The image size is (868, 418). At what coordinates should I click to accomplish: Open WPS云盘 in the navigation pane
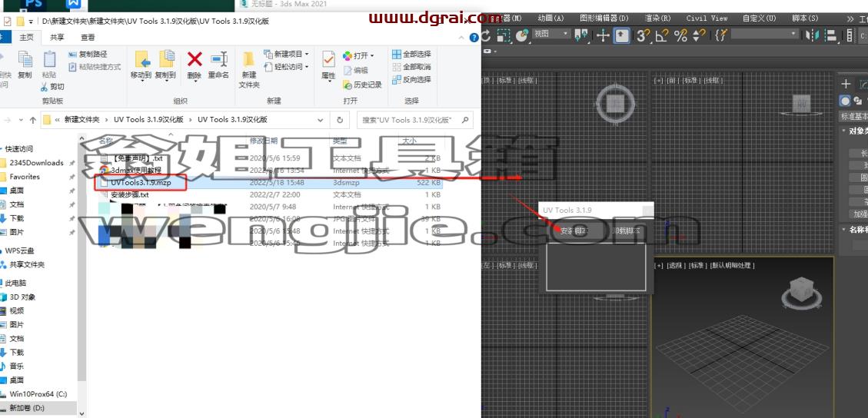click(x=19, y=250)
